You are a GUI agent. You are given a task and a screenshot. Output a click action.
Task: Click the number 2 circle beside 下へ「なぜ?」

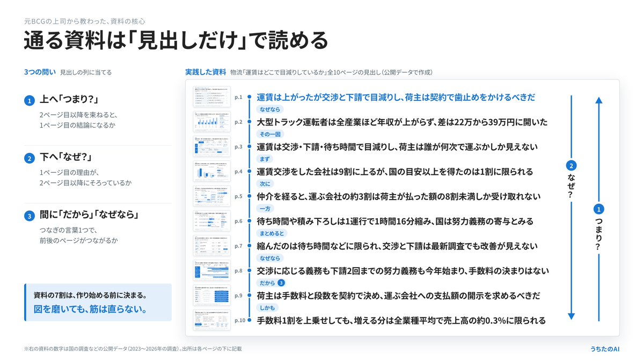click(x=29, y=158)
